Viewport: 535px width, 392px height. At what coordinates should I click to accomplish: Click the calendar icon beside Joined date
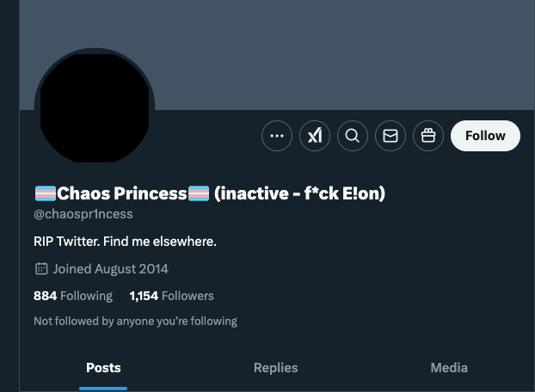[x=40, y=269]
